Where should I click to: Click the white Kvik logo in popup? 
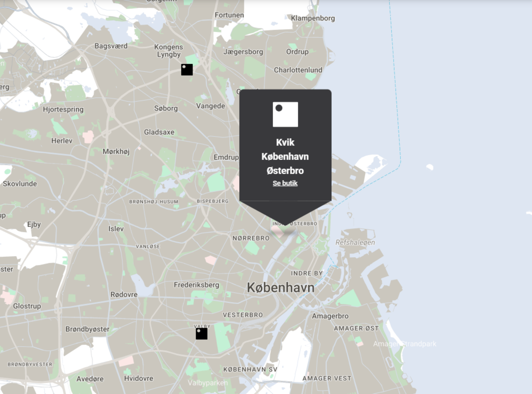coord(285,114)
